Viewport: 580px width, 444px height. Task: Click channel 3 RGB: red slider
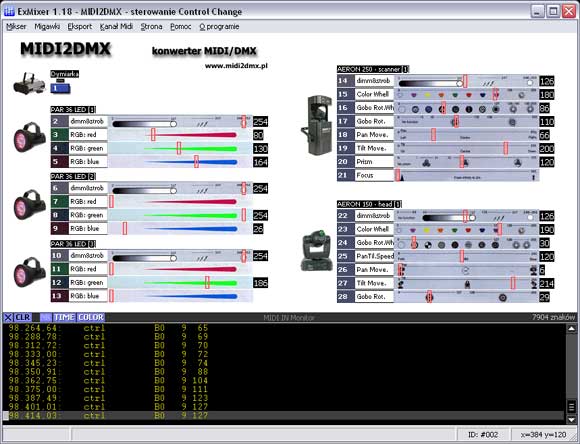[x=180, y=135]
